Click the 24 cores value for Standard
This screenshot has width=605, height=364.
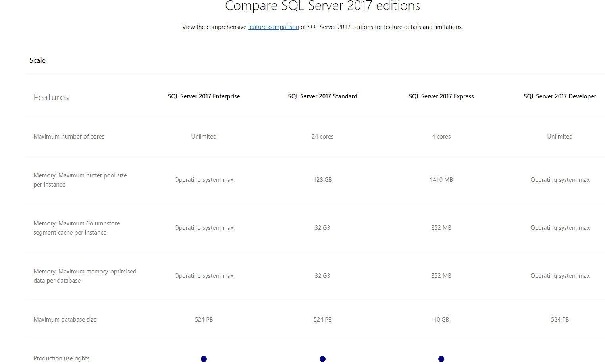tap(322, 137)
